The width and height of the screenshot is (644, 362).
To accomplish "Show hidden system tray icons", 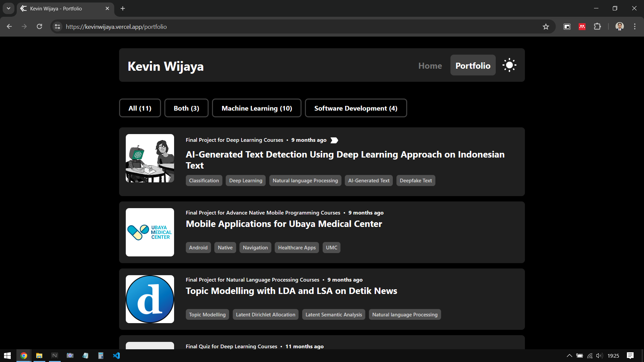I will (x=569, y=356).
